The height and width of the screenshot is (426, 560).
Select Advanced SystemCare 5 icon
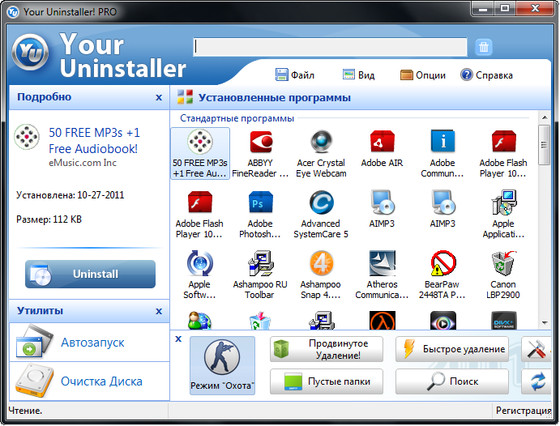(x=321, y=214)
